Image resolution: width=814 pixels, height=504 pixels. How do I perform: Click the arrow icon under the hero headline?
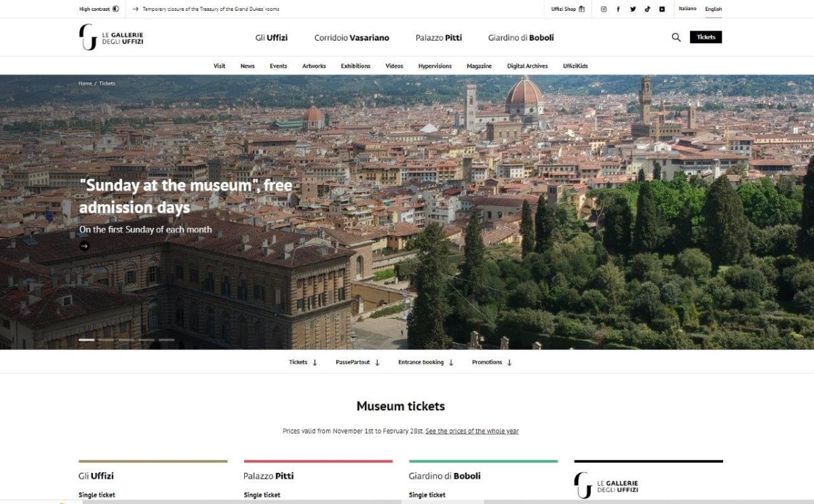pyautogui.click(x=84, y=246)
